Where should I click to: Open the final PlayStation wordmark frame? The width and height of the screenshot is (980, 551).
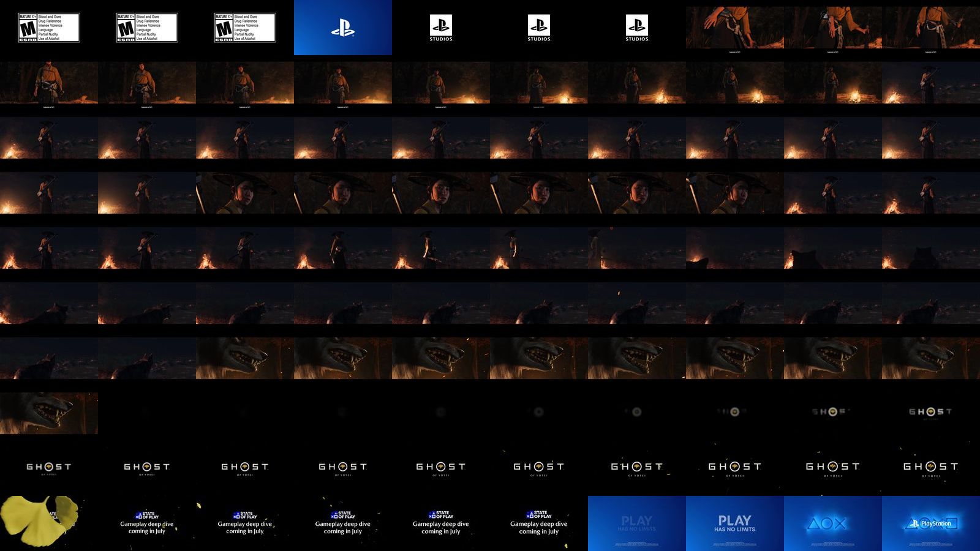(x=931, y=523)
